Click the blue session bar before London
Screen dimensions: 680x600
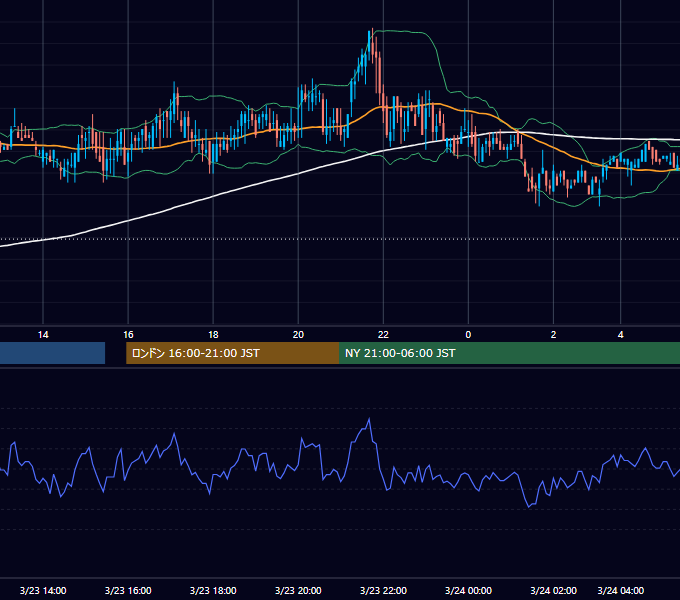click(x=52, y=353)
